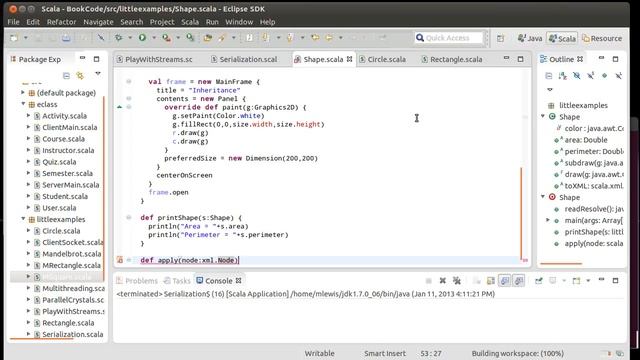Switch to Java perspective
Viewport: 640px width, 360px height.
[530, 38]
